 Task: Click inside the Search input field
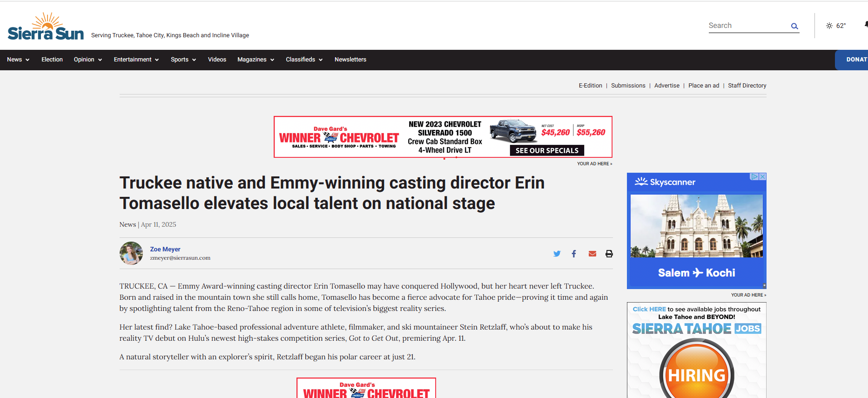748,26
